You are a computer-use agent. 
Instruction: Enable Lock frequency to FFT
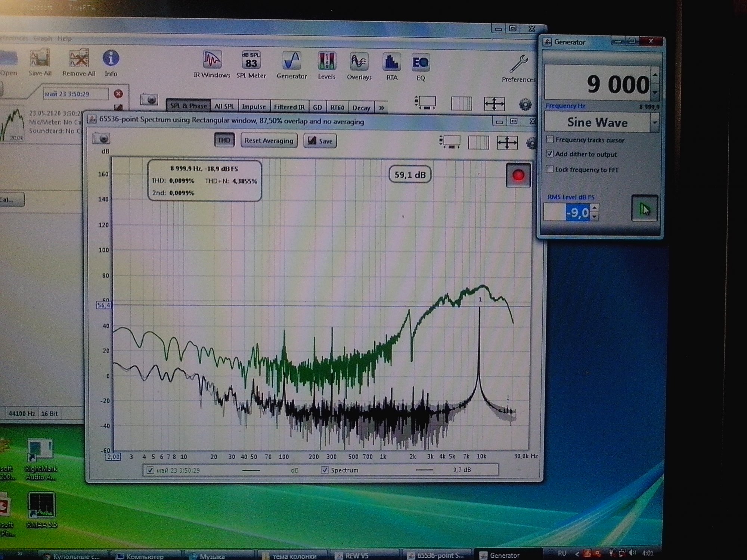(x=550, y=169)
